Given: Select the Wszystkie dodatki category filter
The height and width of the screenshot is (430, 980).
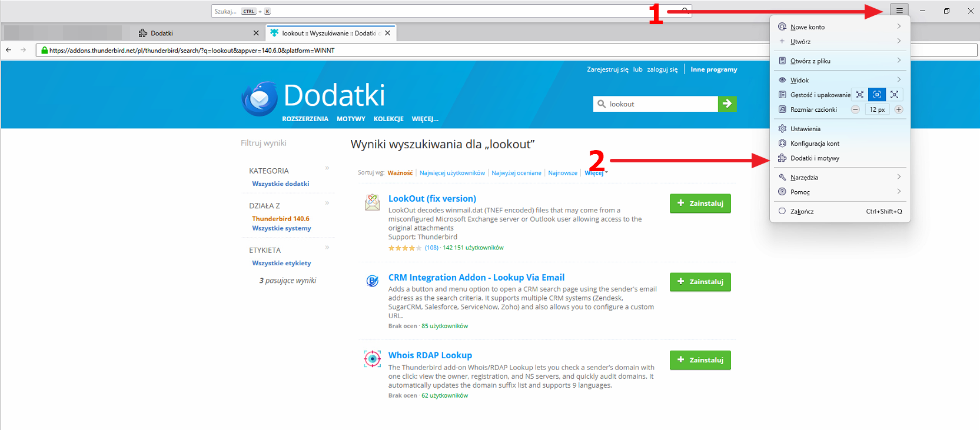Looking at the screenshot, I should coord(281,184).
